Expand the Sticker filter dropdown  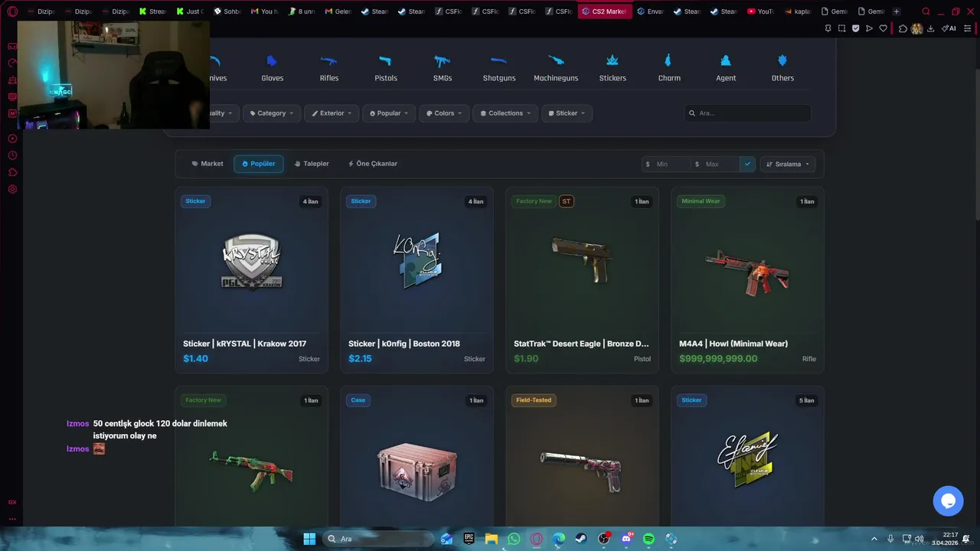(x=567, y=113)
